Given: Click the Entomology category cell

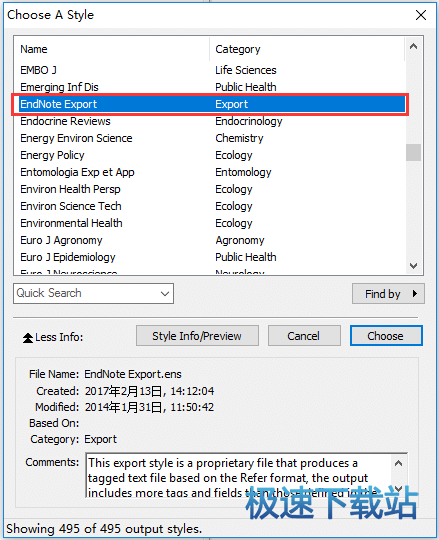Looking at the screenshot, I should point(243,172).
